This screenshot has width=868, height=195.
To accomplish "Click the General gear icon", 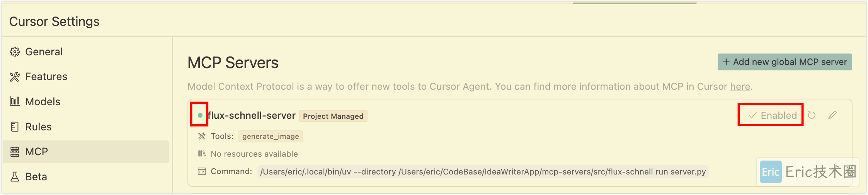I will [15, 52].
